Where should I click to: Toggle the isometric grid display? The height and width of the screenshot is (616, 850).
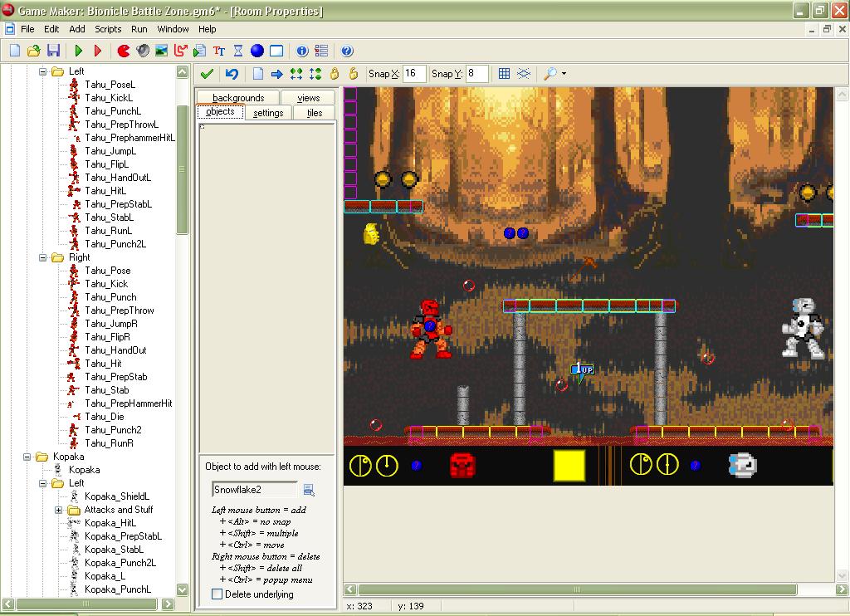point(524,73)
